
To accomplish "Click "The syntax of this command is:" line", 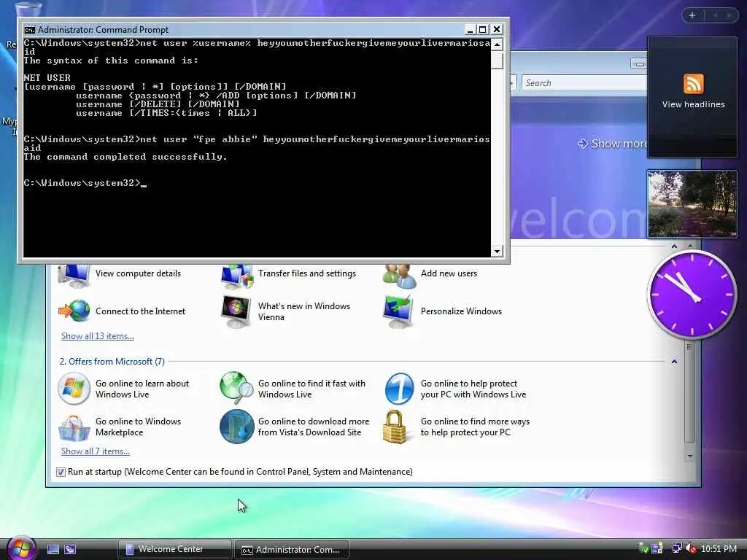I will pyautogui.click(x=111, y=61).
